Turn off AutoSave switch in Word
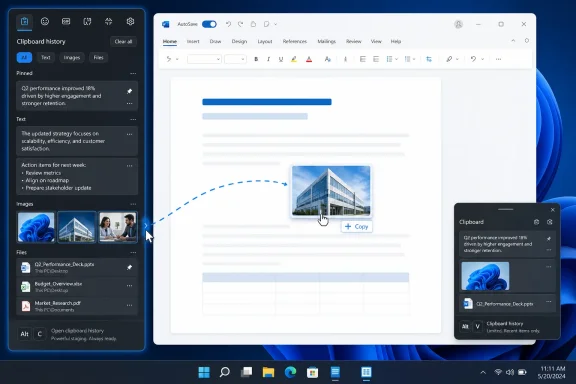This screenshot has height=384, width=576. click(209, 24)
